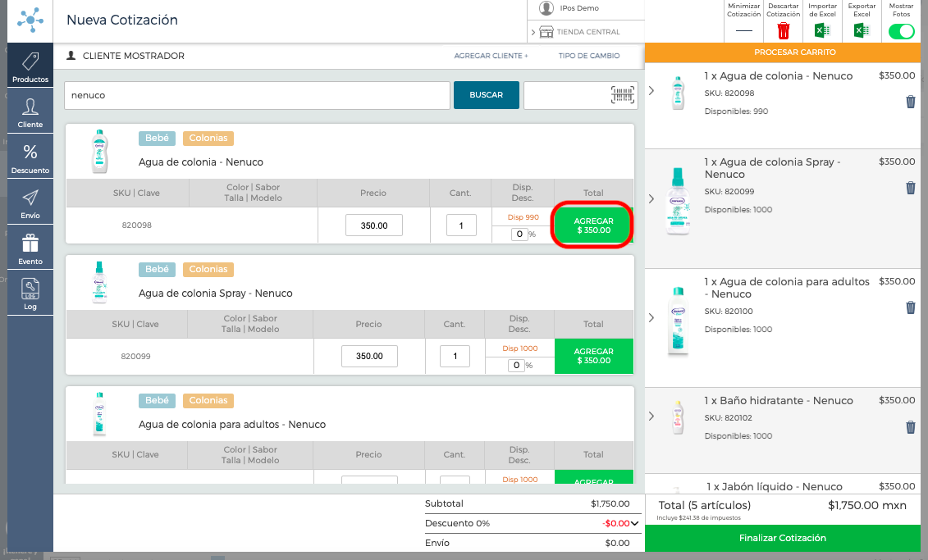This screenshot has height=560, width=928.
Task: Click discount percent field of SKU 820098
Action: coord(519,234)
